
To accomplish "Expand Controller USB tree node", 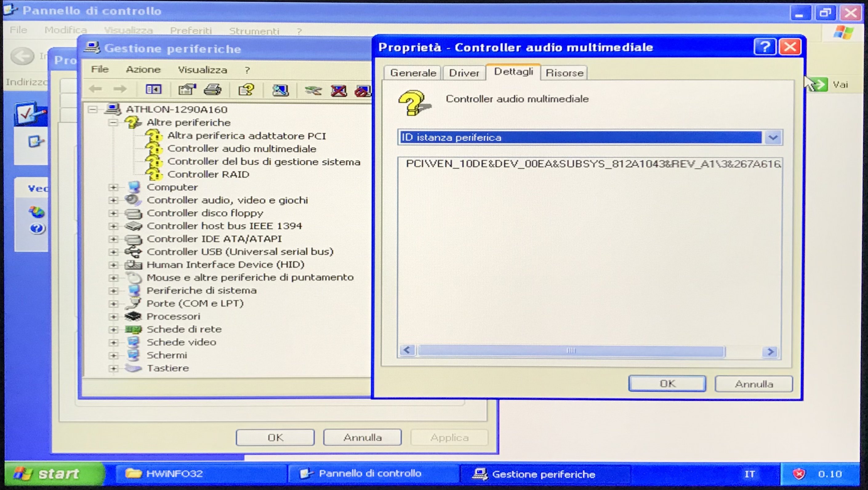I will click(114, 252).
